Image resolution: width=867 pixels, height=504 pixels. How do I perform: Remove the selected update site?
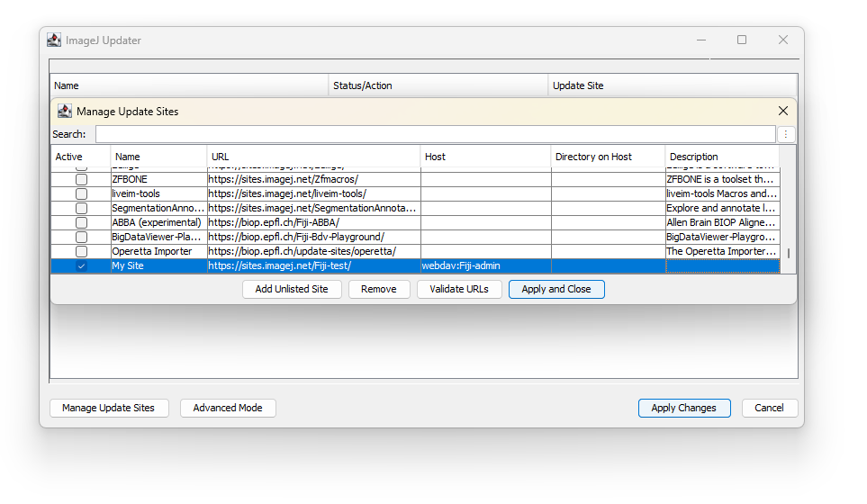click(379, 289)
